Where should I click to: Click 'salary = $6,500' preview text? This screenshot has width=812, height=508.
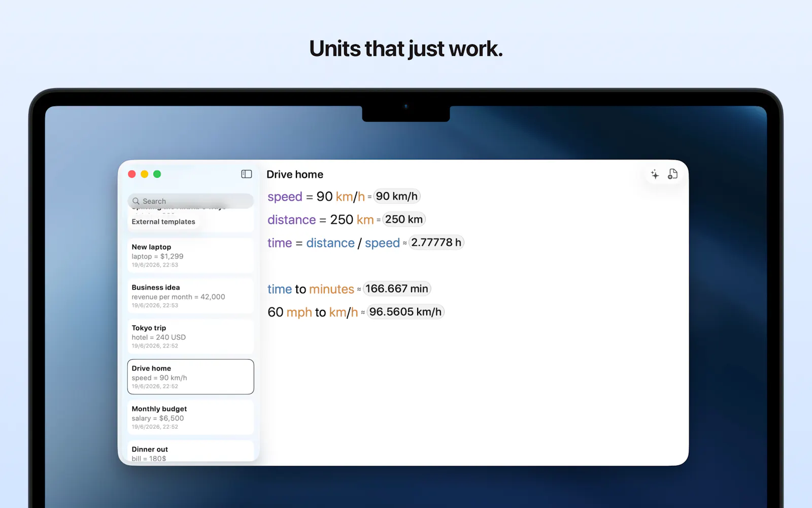[158, 419]
